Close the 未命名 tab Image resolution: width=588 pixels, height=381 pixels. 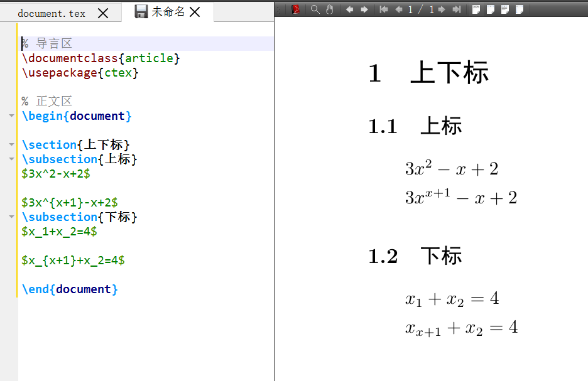click(x=195, y=12)
